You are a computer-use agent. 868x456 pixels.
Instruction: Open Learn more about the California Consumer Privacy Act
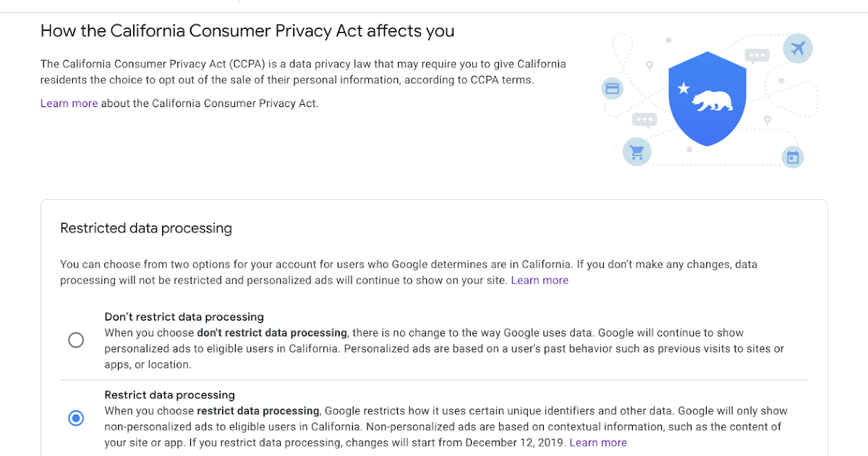pos(69,104)
